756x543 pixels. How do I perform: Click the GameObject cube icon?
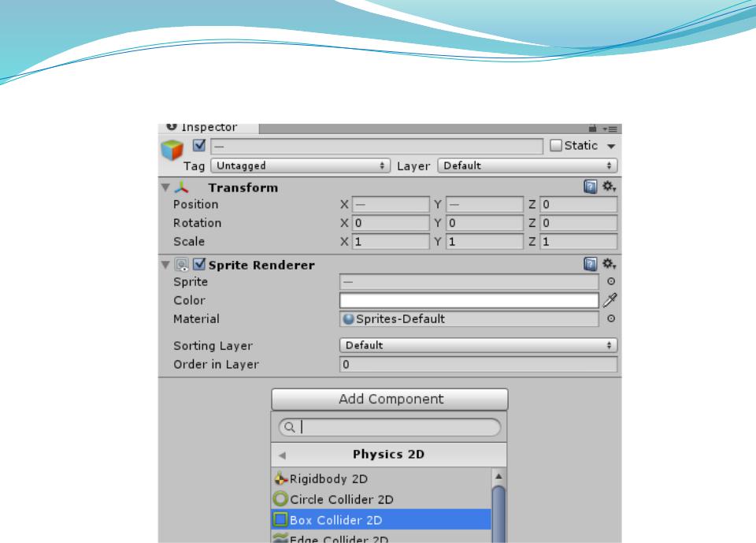click(172, 150)
